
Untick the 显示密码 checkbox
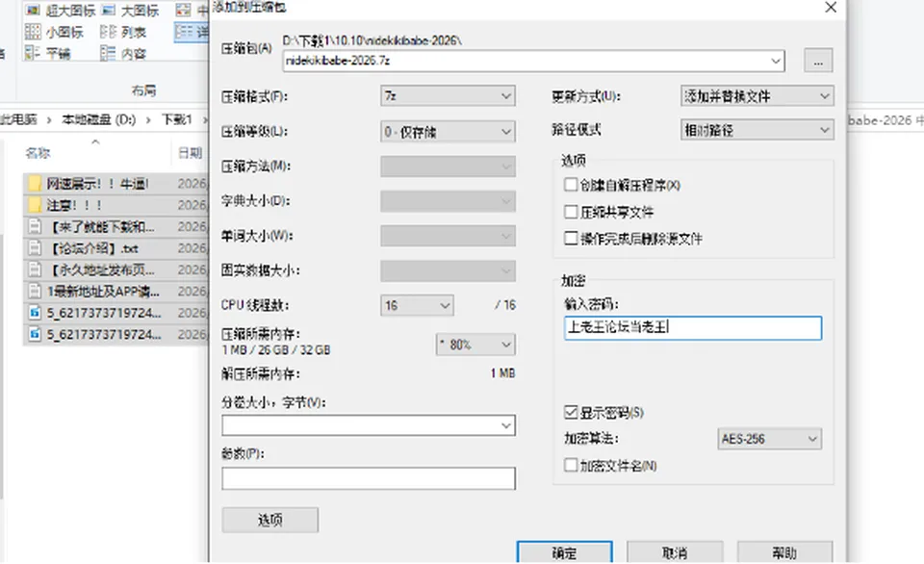[571, 412]
